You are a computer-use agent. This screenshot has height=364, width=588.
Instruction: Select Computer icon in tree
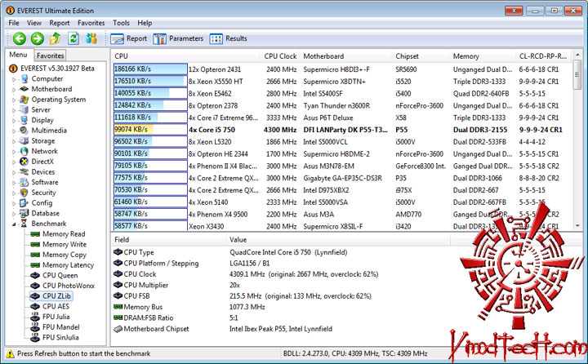[x=24, y=78]
